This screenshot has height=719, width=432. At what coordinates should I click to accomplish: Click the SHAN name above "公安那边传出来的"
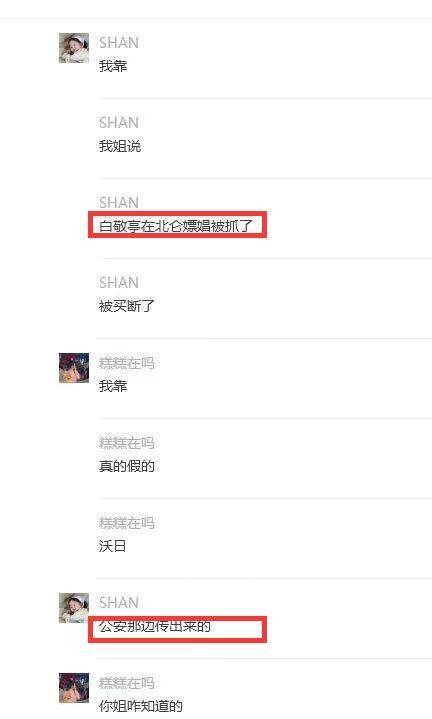pos(119,603)
